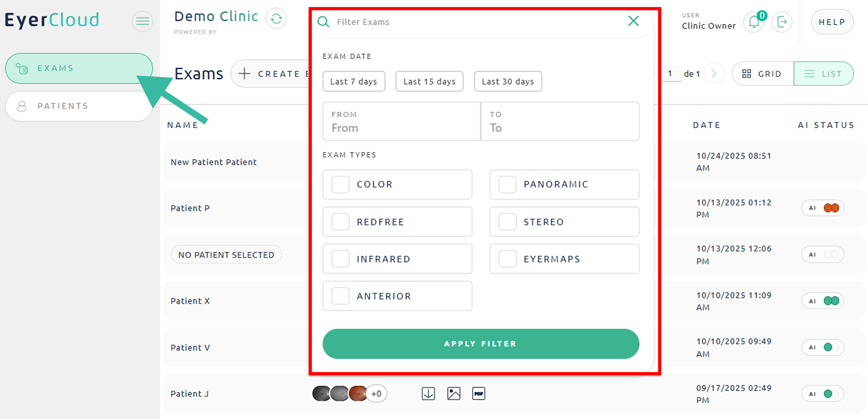Go to next page chevron
Viewport: 868px width, 419px height.
coord(713,74)
